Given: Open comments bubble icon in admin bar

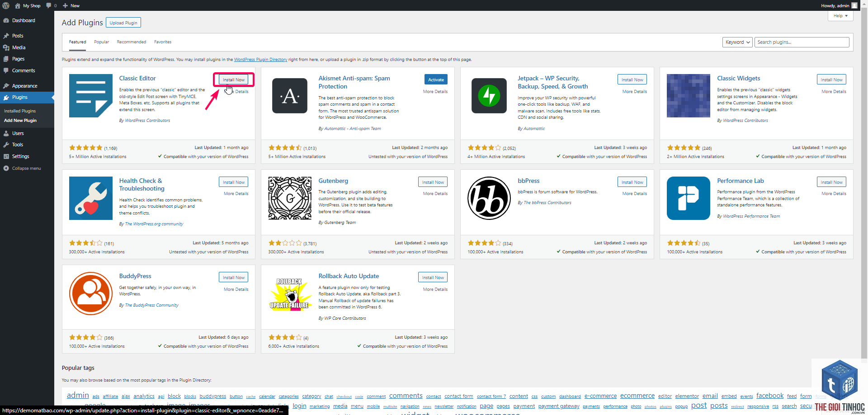Looking at the screenshot, I should [49, 5].
